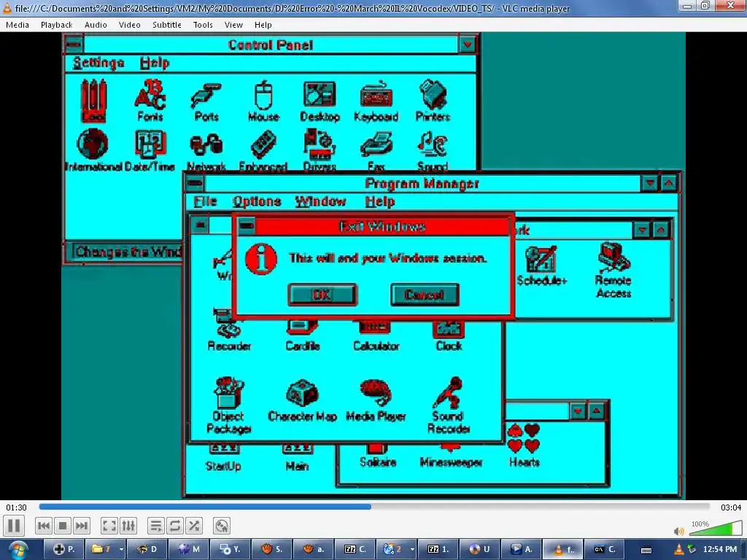Image resolution: width=747 pixels, height=560 pixels.
Task: Select the Media Player accessory icon
Action: 376,400
